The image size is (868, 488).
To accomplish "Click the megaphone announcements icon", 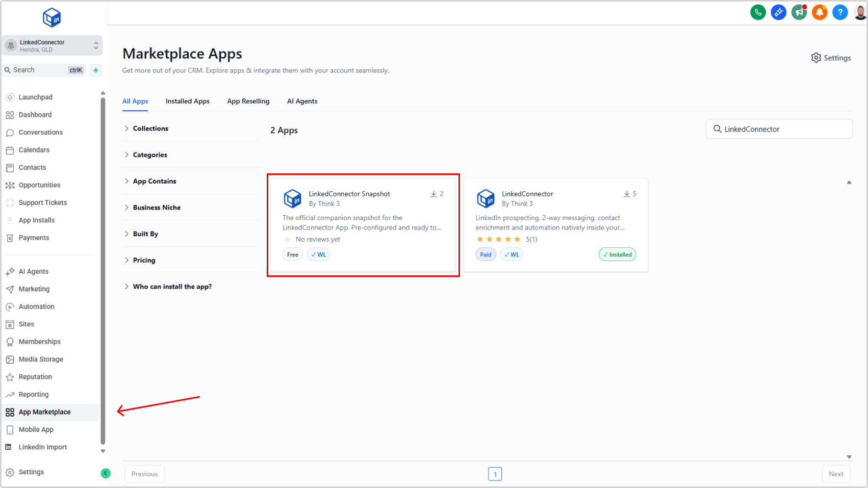I will [x=799, y=12].
